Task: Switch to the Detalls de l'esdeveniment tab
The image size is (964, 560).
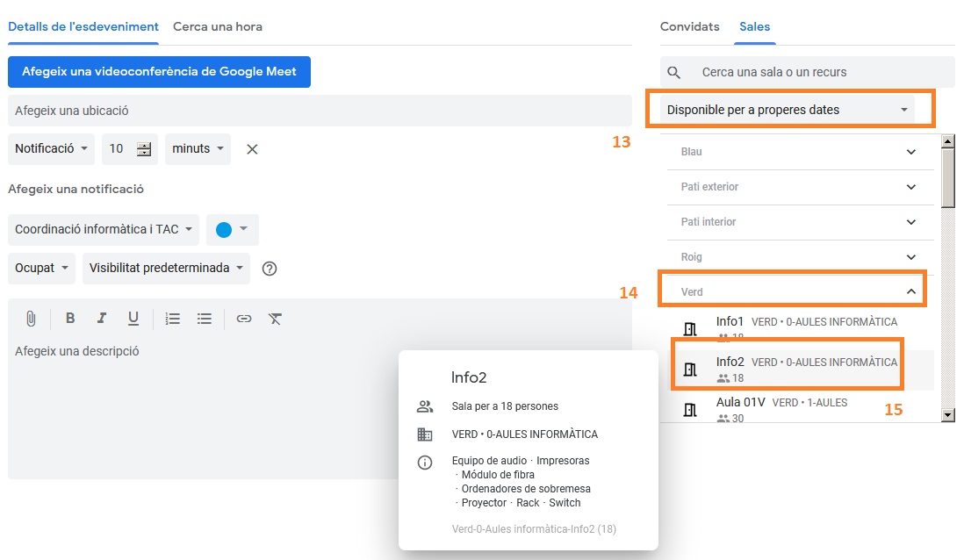Action: tap(83, 26)
